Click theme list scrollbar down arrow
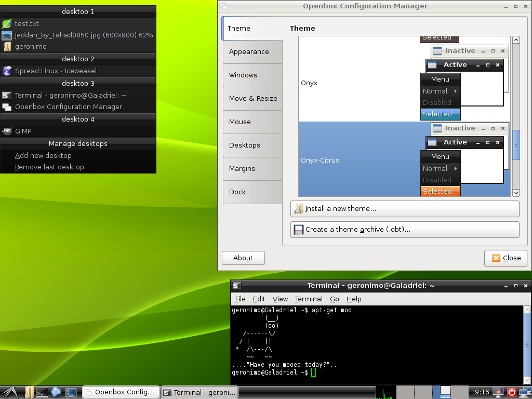The height and width of the screenshot is (399, 532). tap(516, 193)
